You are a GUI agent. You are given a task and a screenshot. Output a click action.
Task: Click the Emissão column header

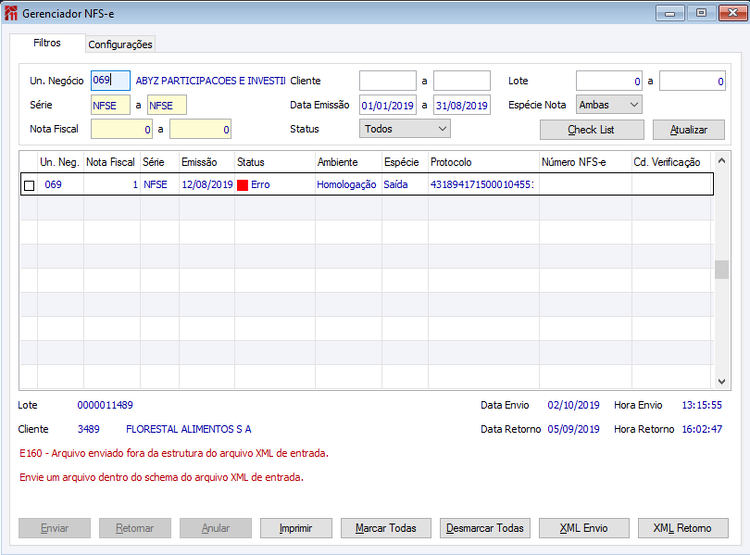tap(207, 162)
